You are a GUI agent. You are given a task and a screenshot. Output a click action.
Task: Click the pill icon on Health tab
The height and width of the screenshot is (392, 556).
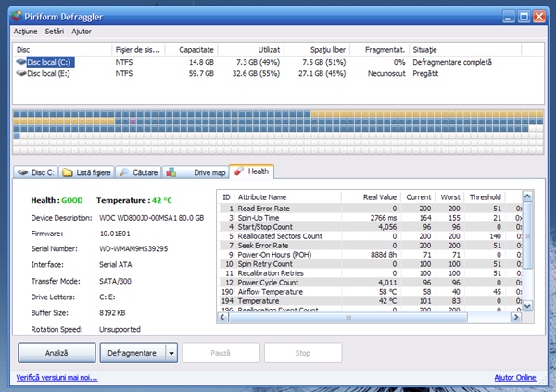239,171
